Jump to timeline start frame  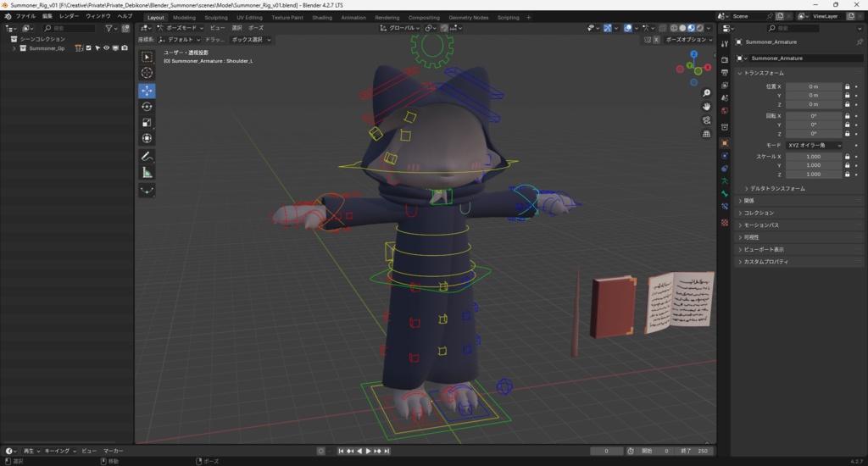click(x=341, y=451)
